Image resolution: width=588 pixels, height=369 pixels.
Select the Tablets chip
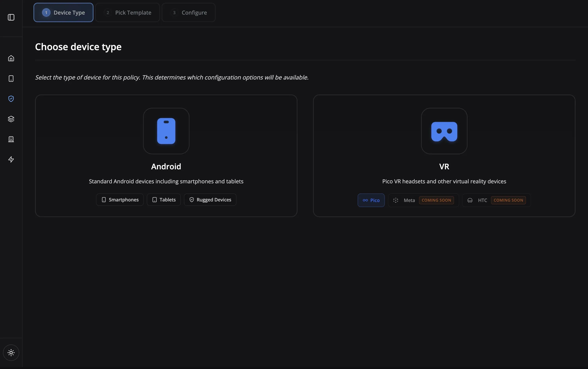164,200
